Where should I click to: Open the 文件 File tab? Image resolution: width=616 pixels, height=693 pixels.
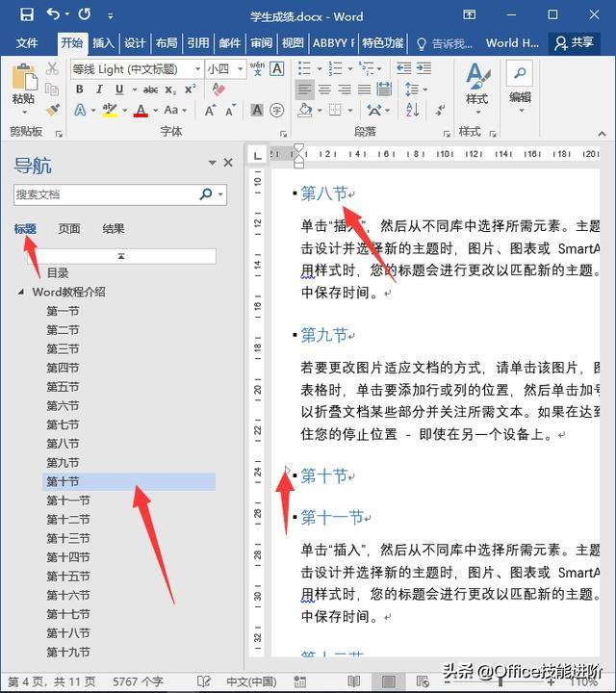27,43
